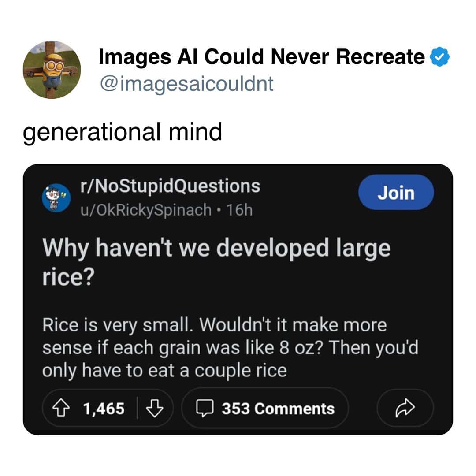Screen dimensions: 476x476
Task: Open the @imagesaicouldnt handle
Action: (187, 83)
